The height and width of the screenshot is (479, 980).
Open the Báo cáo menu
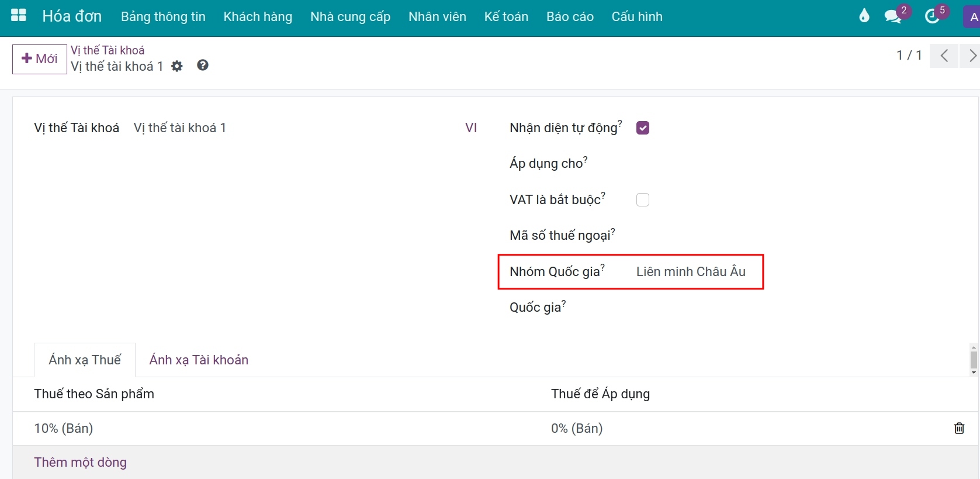point(570,16)
